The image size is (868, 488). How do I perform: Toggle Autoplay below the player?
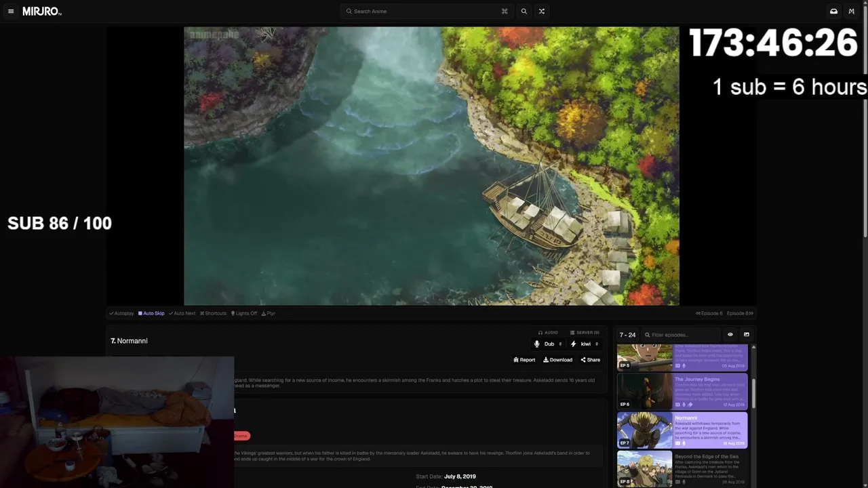(121, 313)
